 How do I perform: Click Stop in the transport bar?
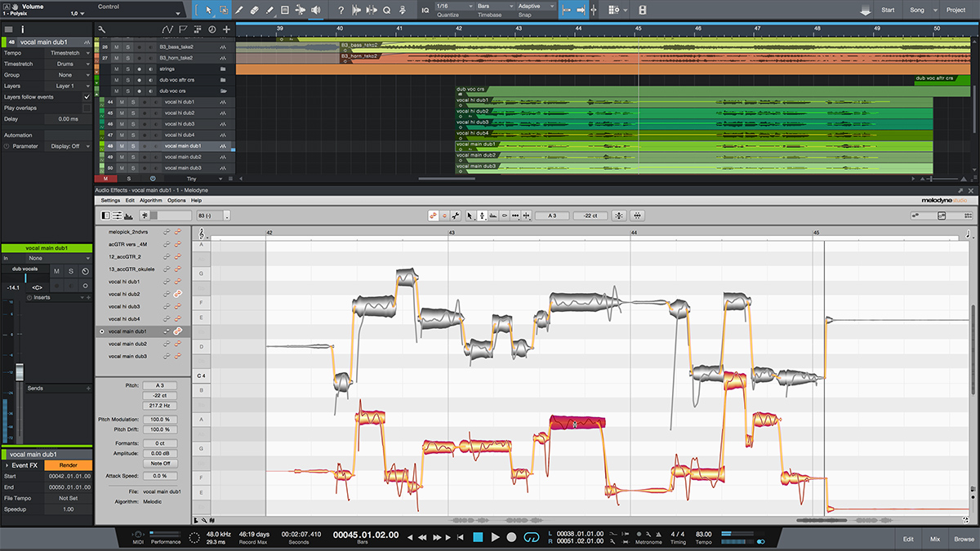pyautogui.click(x=478, y=537)
